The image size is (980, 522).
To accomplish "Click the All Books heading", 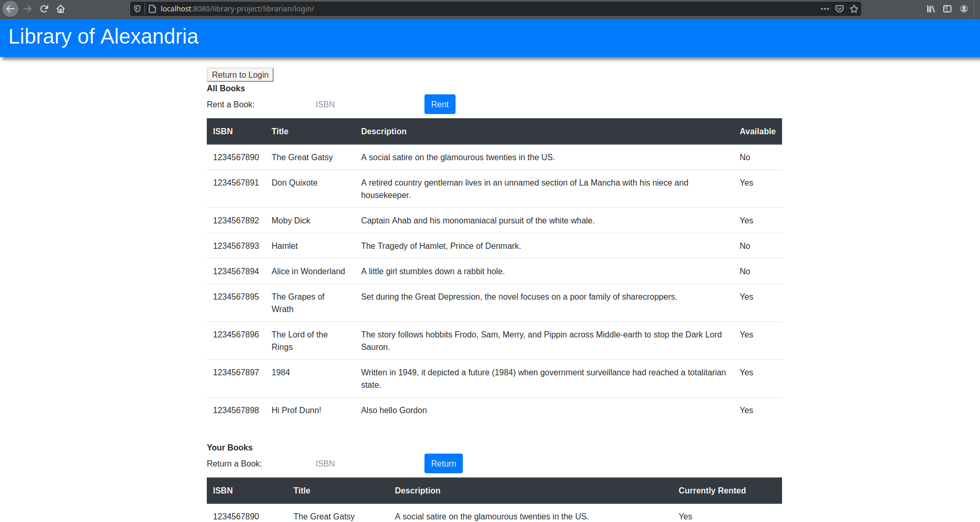I will click(x=226, y=89).
